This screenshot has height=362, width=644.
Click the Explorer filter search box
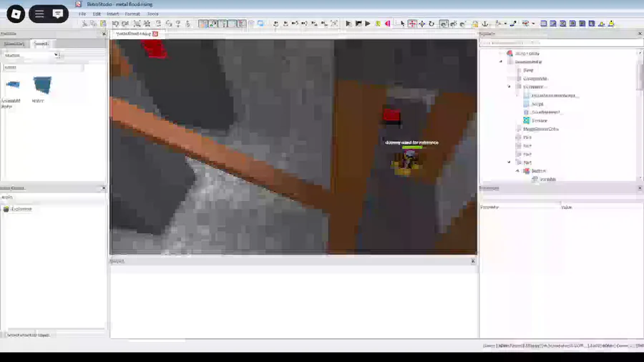[560, 43]
